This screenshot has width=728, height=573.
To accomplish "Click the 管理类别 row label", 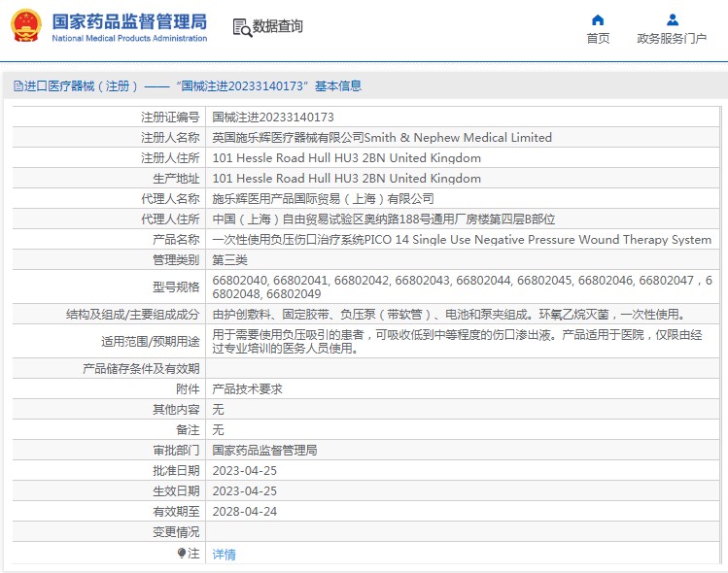I will (x=176, y=260).
